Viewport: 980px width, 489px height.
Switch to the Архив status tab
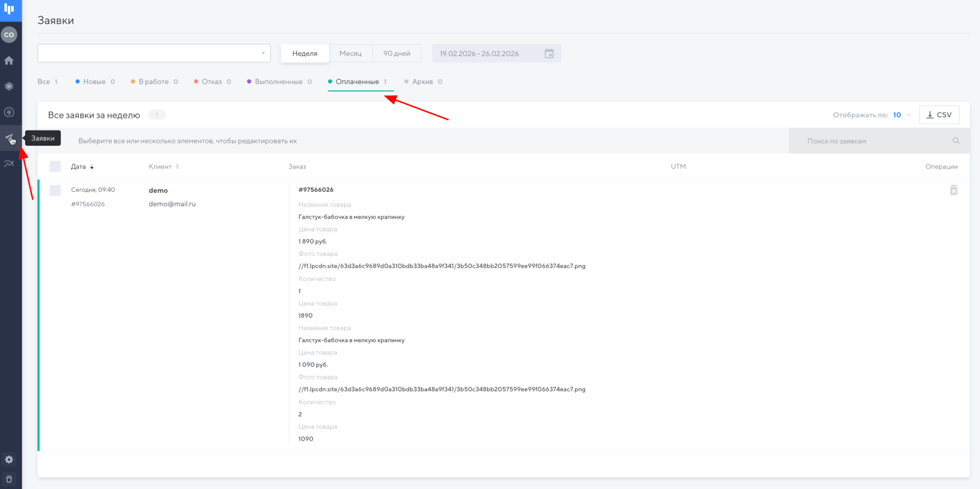422,82
